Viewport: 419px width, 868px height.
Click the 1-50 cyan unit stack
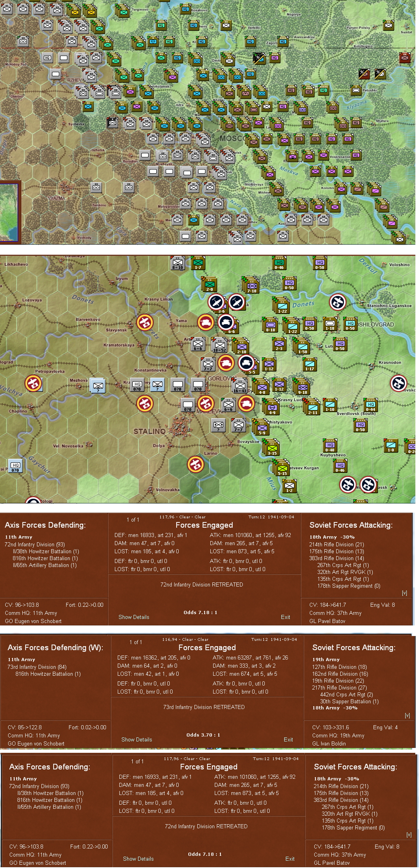pyautogui.click(x=302, y=346)
